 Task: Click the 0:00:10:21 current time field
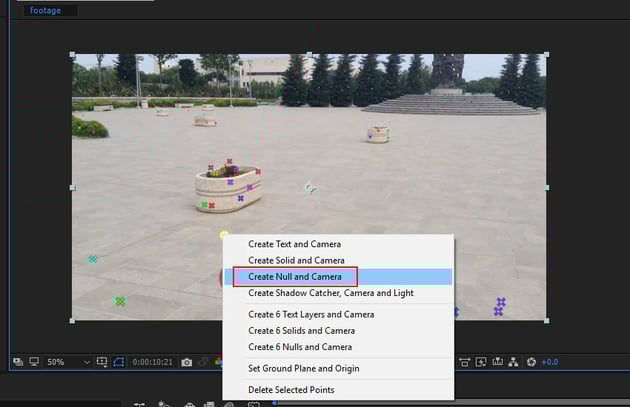tap(152, 362)
